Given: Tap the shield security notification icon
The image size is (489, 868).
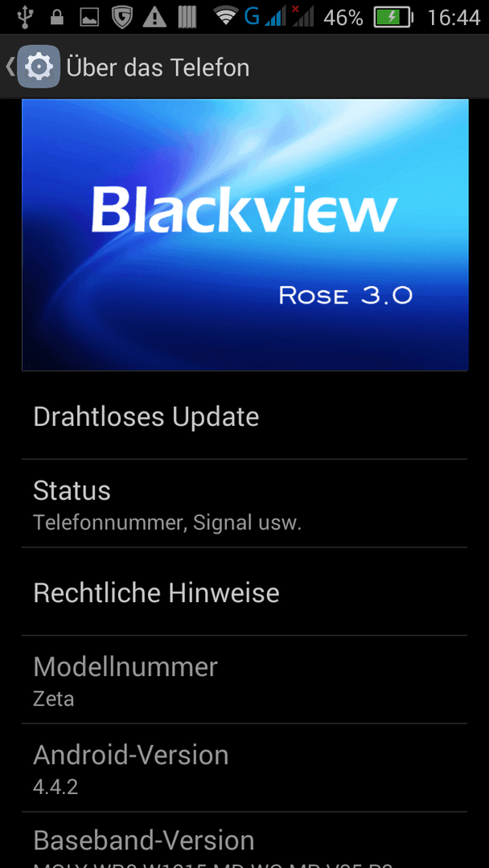Looking at the screenshot, I should click(x=121, y=17).
